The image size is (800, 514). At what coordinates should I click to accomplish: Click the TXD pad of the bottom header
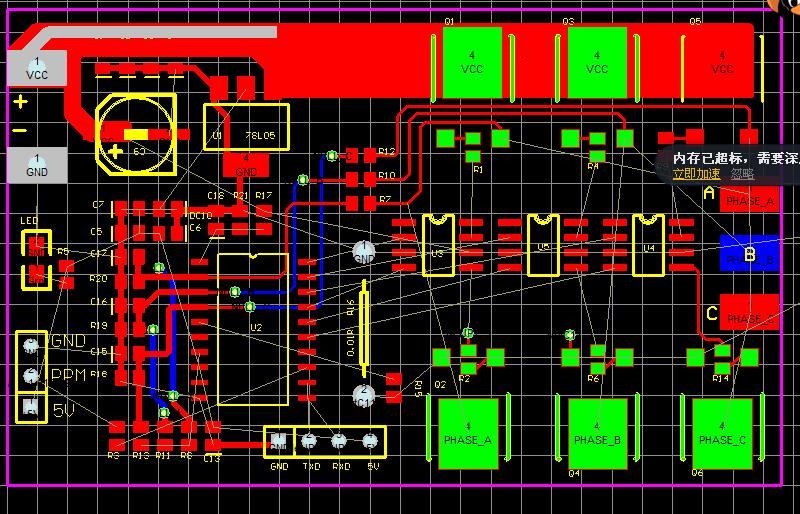click(309, 440)
